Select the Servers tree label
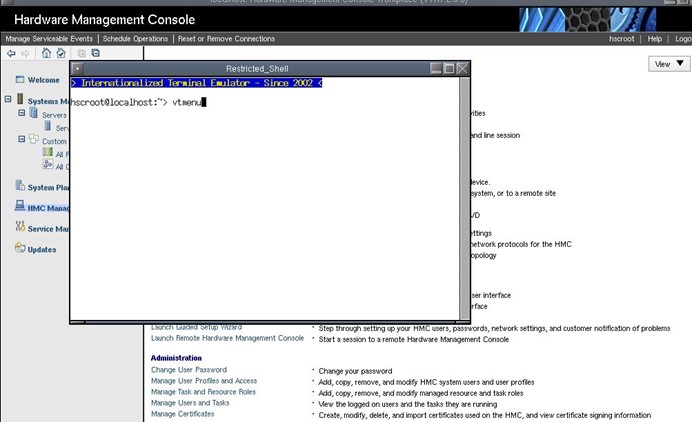The height and width of the screenshot is (422, 692). pos(54,115)
